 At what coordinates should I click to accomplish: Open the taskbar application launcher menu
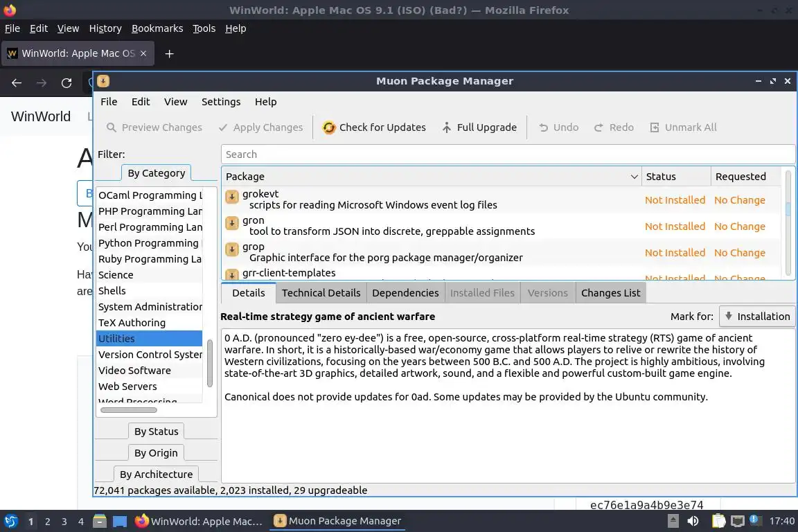pyautogui.click(x=10, y=522)
